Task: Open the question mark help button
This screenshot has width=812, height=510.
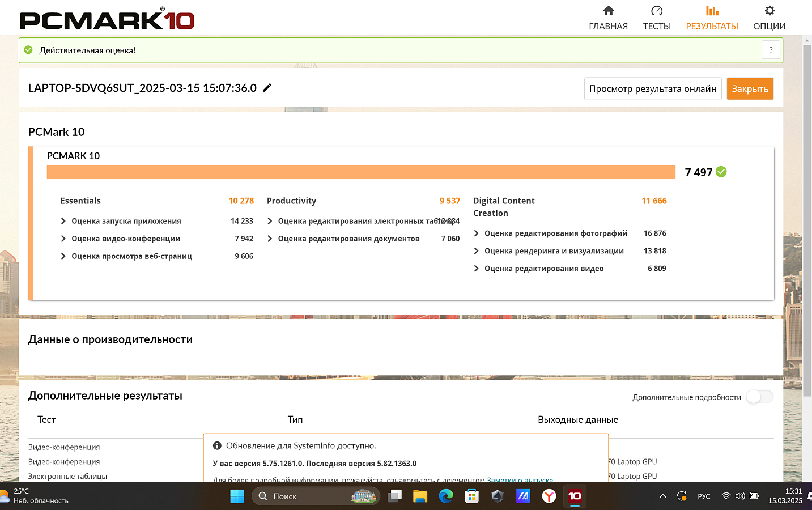Action: [x=771, y=50]
